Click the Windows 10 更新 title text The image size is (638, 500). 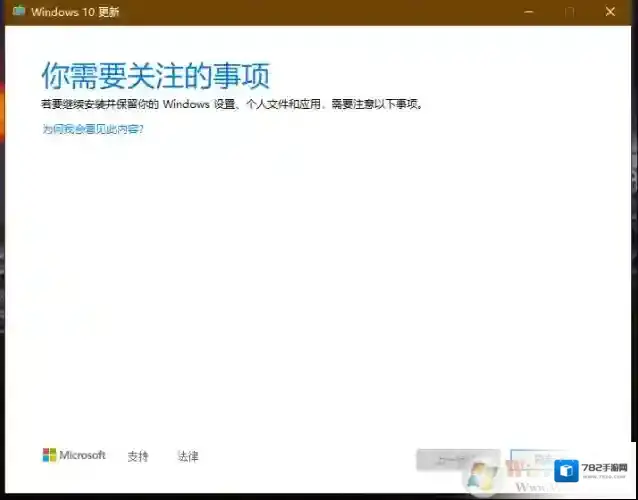click(x=75, y=12)
